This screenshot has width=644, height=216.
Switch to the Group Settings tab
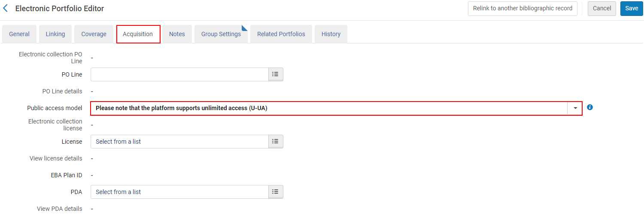pyautogui.click(x=221, y=34)
